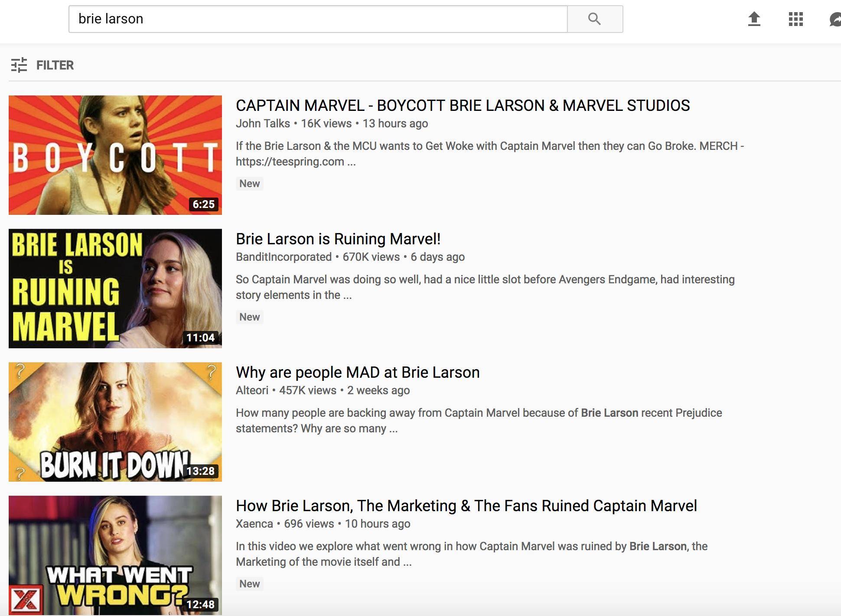
Task: Click description starting 'In this video we explore'
Action: (x=472, y=554)
